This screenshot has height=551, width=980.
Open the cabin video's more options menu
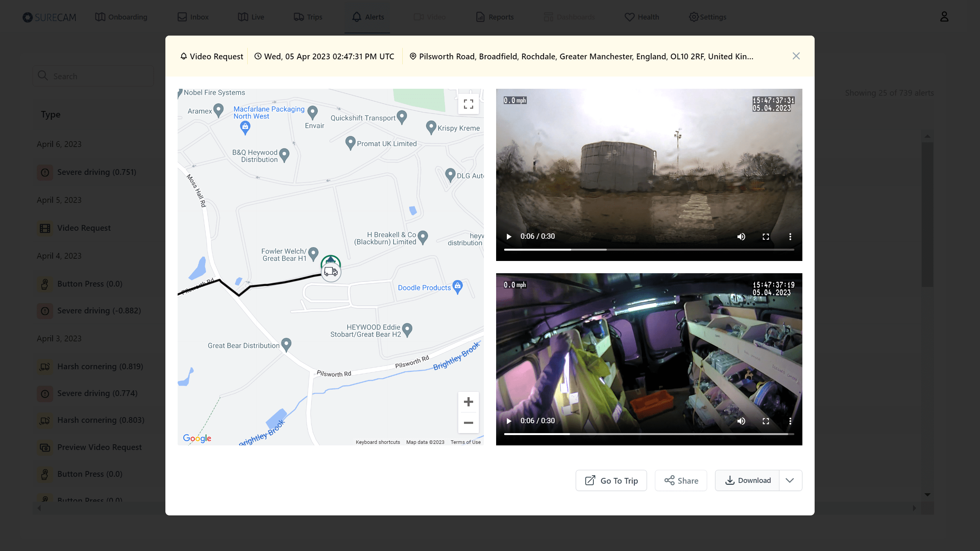pyautogui.click(x=790, y=421)
